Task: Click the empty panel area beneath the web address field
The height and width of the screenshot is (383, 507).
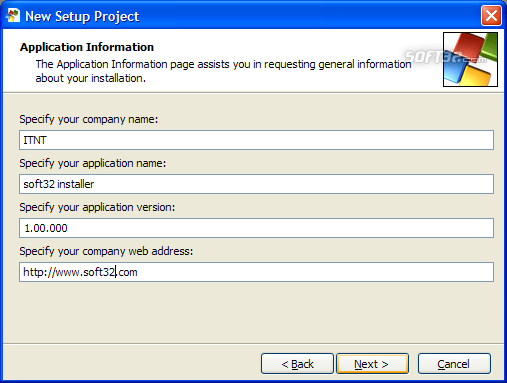Action: pyautogui.click(x=253, y=312)
